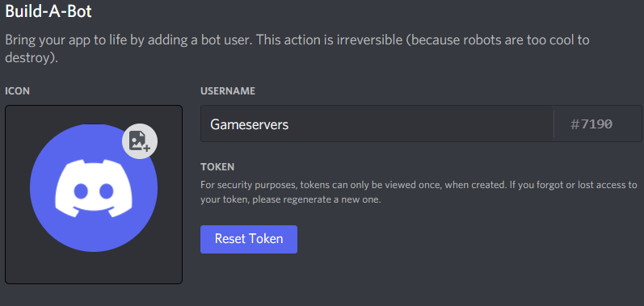This screenshot has height=306, width=644.
Task: Click the Build-A-Bot heading
Action: pyautogui.click(x=48, y=11)
